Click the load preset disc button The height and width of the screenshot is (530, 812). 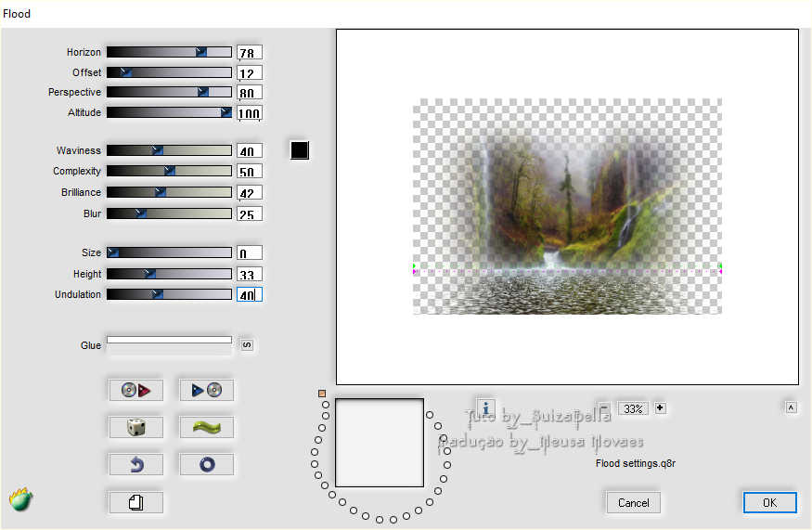pos(135,390)
